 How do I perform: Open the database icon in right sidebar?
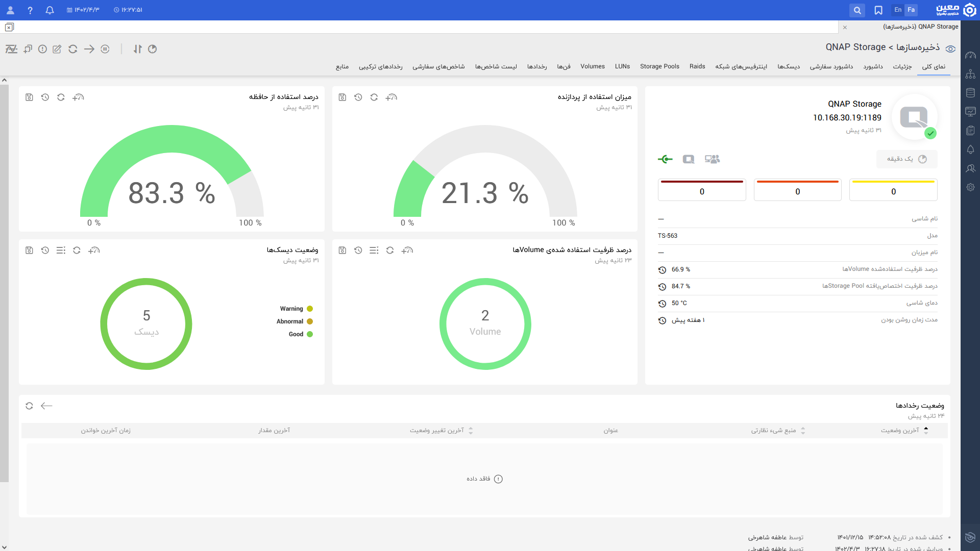click(x=971, y=93)
